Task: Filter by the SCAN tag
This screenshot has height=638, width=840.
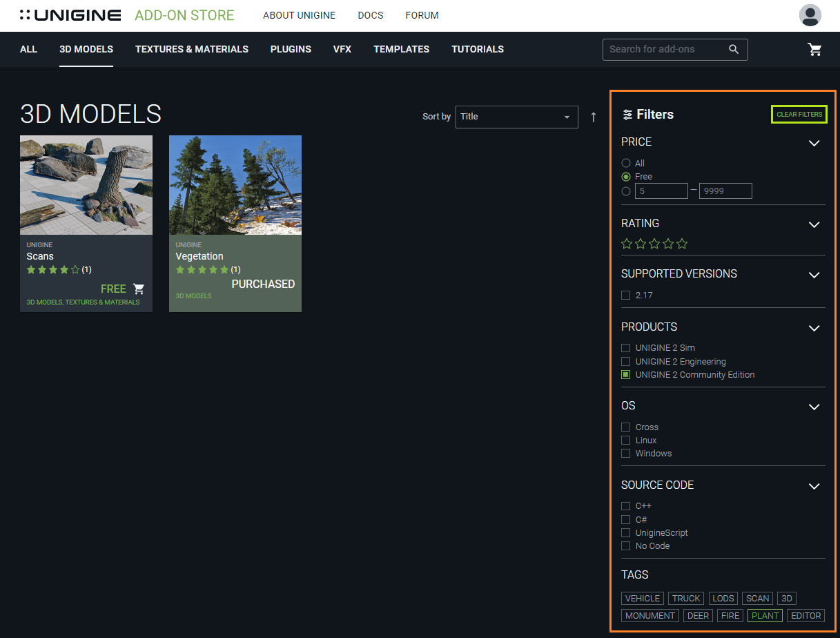Action: [757, 599]
